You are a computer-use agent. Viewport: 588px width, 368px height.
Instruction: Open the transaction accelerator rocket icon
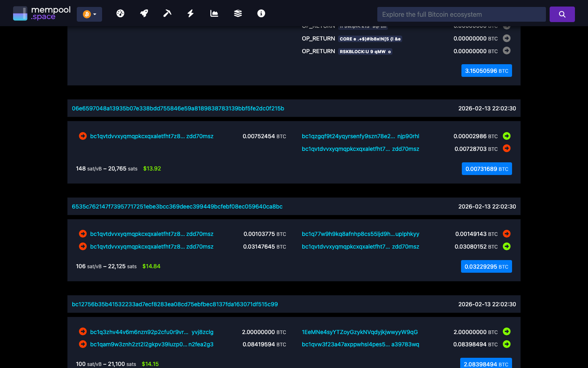point(144,13)
